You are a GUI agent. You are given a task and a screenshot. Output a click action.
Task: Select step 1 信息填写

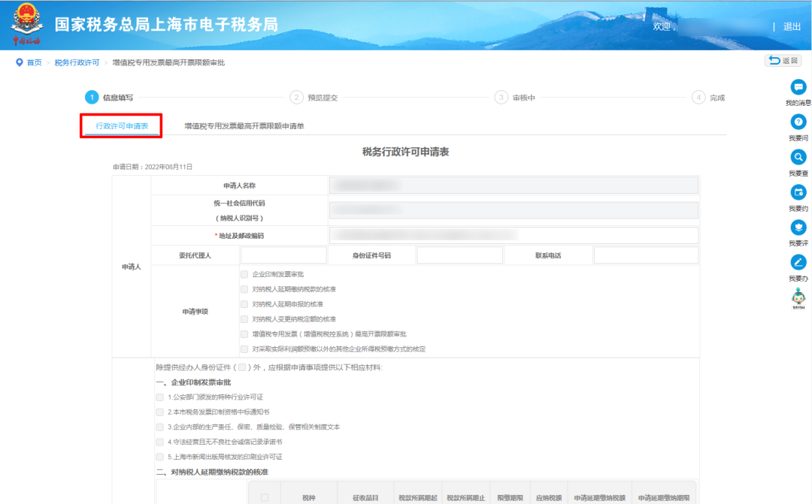pyautogui.click(x=109, y=98)
